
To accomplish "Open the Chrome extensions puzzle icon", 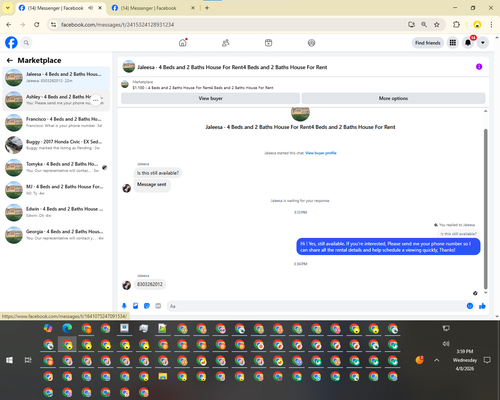I will pos(456,25).
